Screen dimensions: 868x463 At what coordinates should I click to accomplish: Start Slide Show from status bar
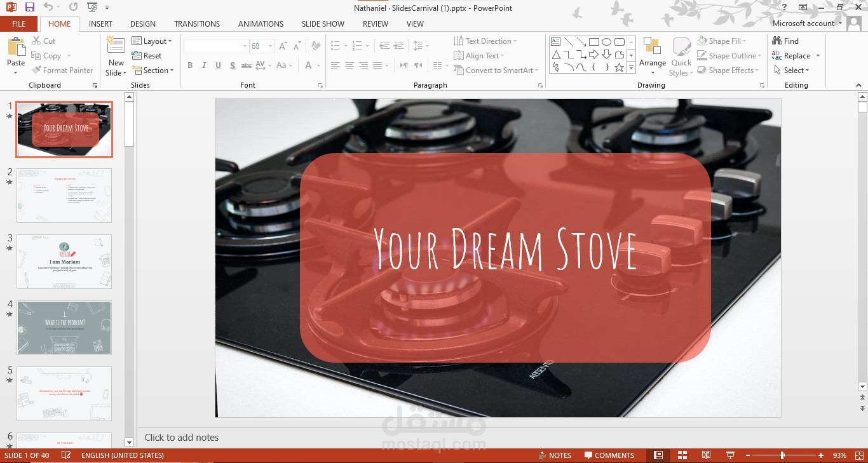[x=730, y=455]
